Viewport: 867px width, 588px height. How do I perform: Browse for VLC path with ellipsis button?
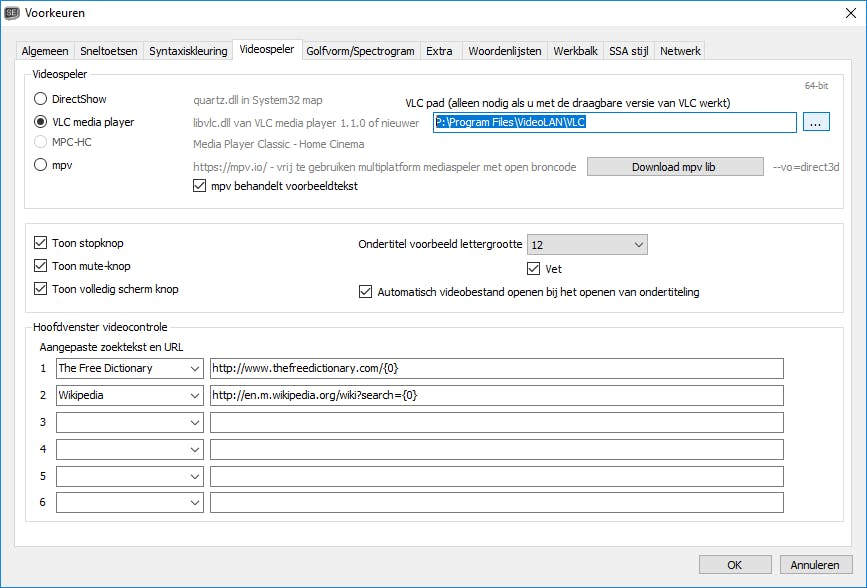[x=816, y=122]
